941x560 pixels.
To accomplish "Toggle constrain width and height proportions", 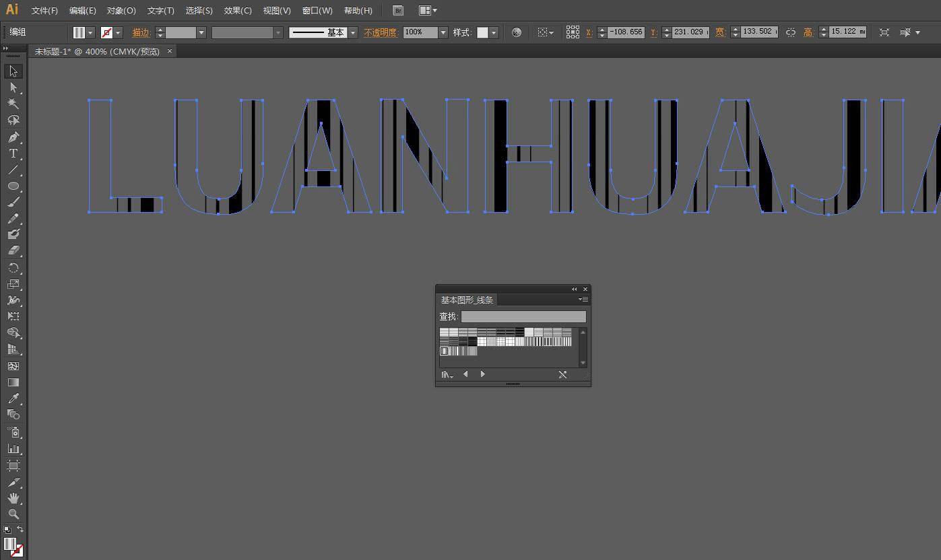I will (791, 32).
